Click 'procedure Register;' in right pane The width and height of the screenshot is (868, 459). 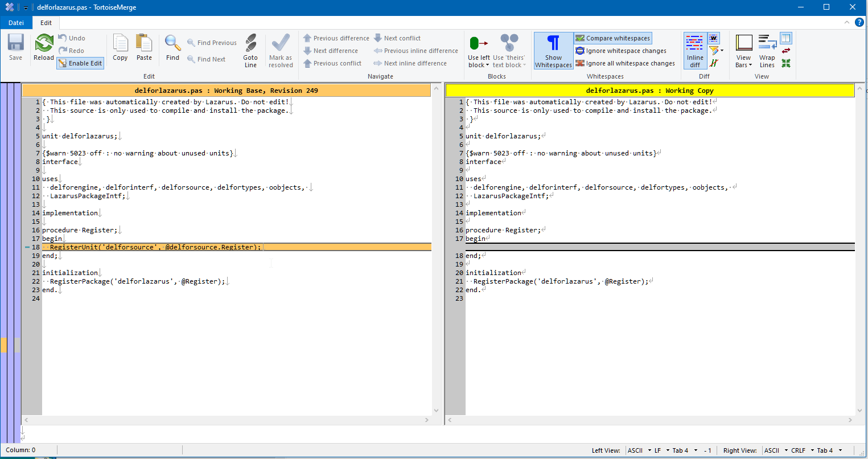503,230
